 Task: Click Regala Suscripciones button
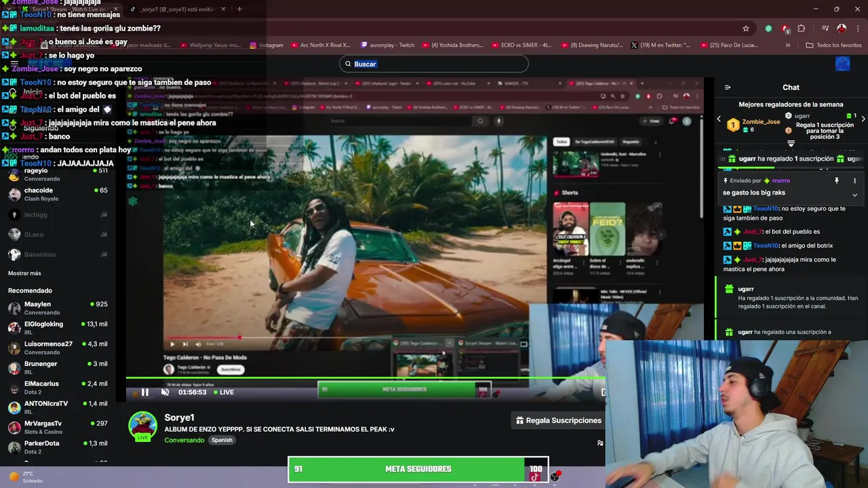coord(558,420)
